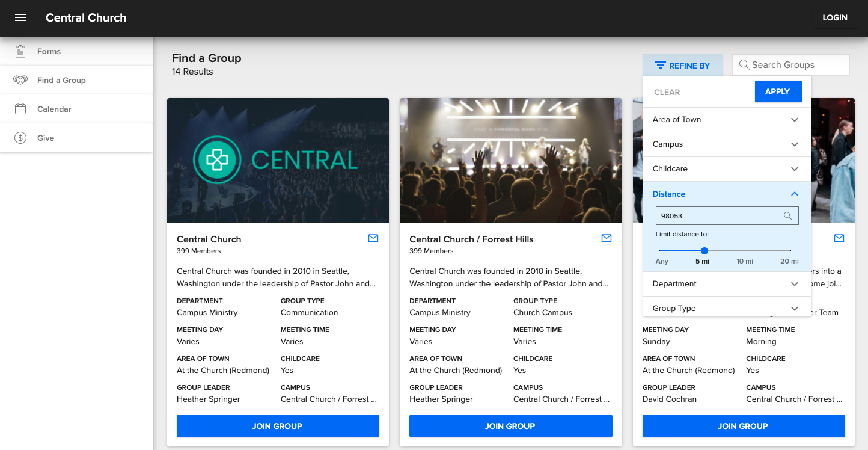Click the magnifier in the 98053 zip field
This screenshot has width=868, height=450.
[788, 215]
